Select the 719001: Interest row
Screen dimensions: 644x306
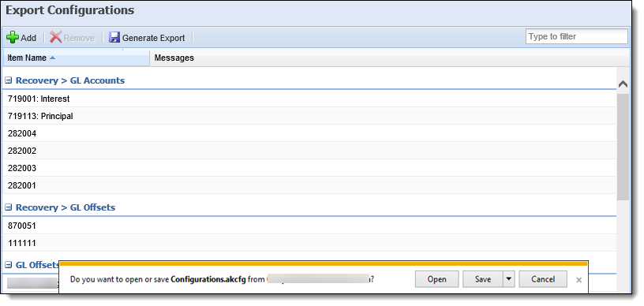pyautogui.click(x=309, y=99)
